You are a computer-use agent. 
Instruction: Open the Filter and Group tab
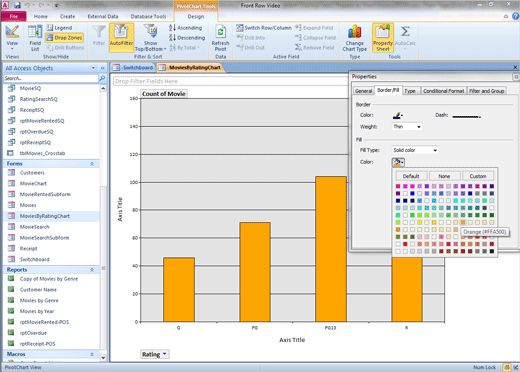pos(487,91)
